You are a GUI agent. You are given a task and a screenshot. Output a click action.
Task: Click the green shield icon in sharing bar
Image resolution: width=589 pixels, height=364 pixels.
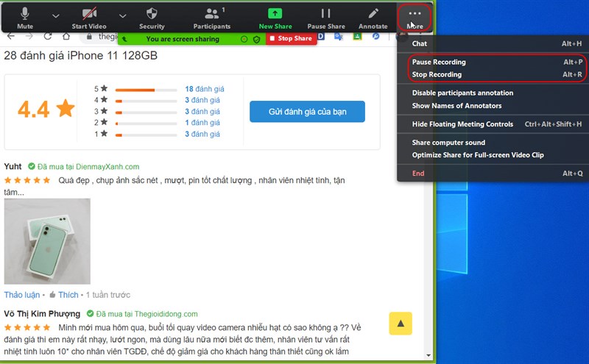coord(256,39)
